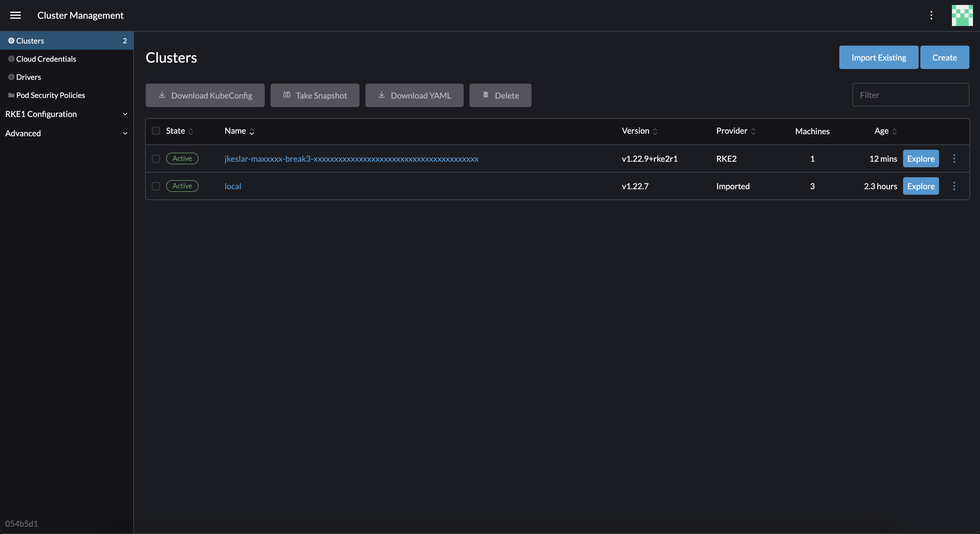980x534 pixels.
Task: Check the checkbox for the local cluster row
Action: tap(156, 186)
